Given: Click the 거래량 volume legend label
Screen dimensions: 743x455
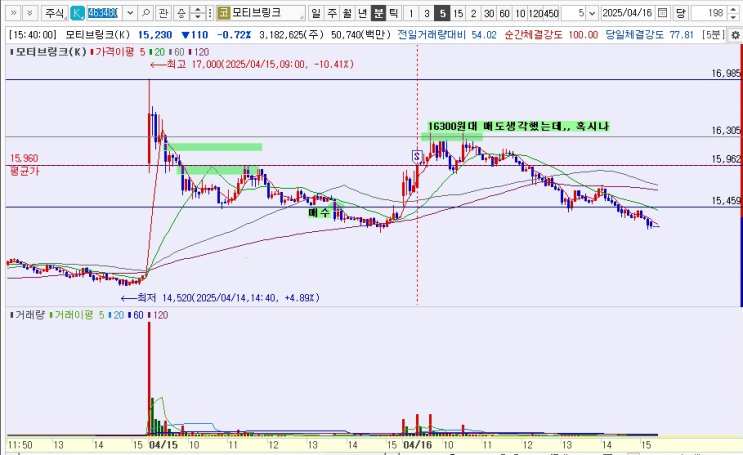Looking at the screenshot, I should pyautogui.click(x=27, y=315).
